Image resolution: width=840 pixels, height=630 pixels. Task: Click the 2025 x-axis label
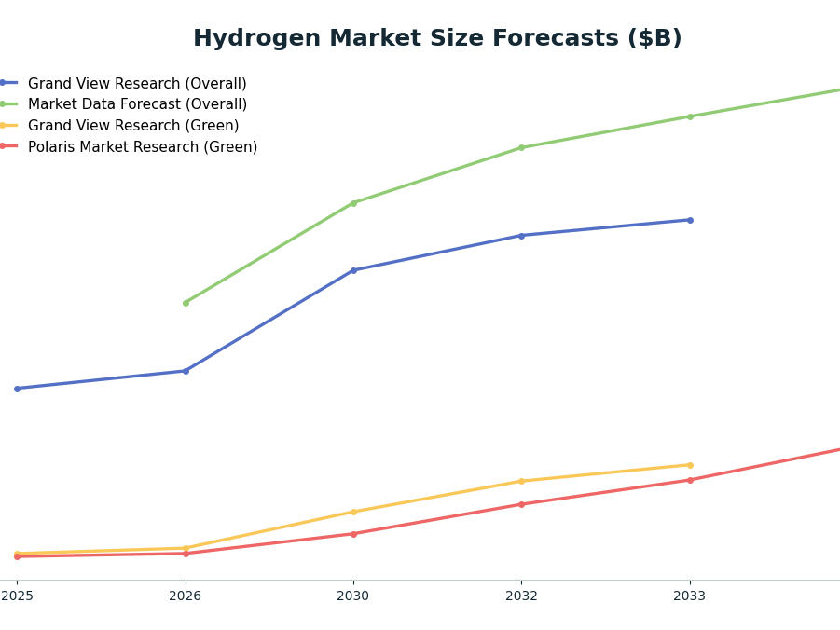(17, 596)
